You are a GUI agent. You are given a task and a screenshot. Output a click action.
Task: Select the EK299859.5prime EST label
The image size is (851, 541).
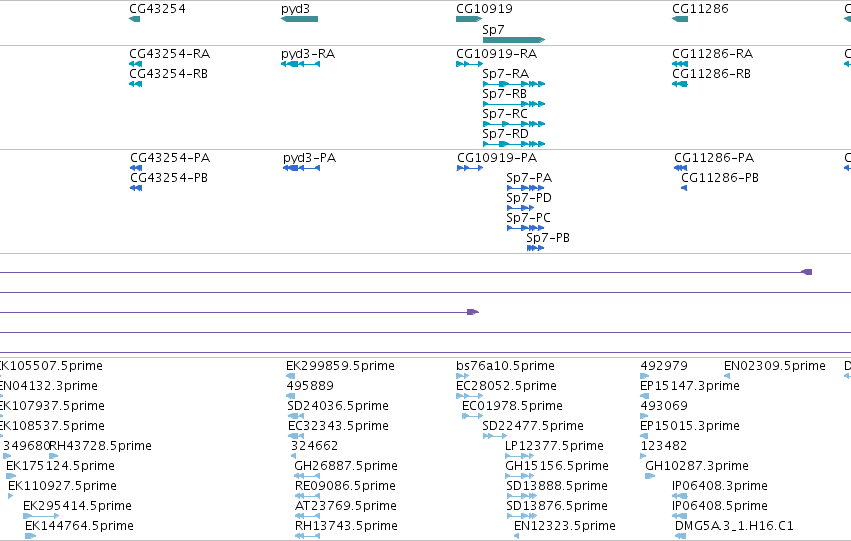click(340, 366)
